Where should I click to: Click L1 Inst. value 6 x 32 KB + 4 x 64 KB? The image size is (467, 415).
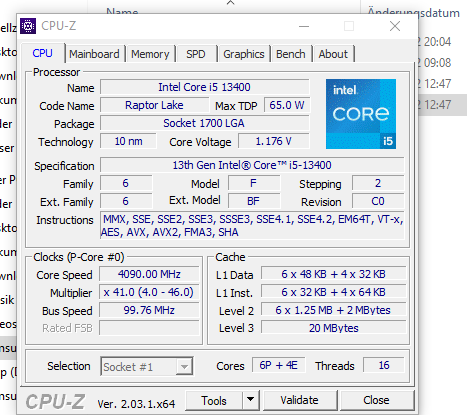[x=334, y=292]
